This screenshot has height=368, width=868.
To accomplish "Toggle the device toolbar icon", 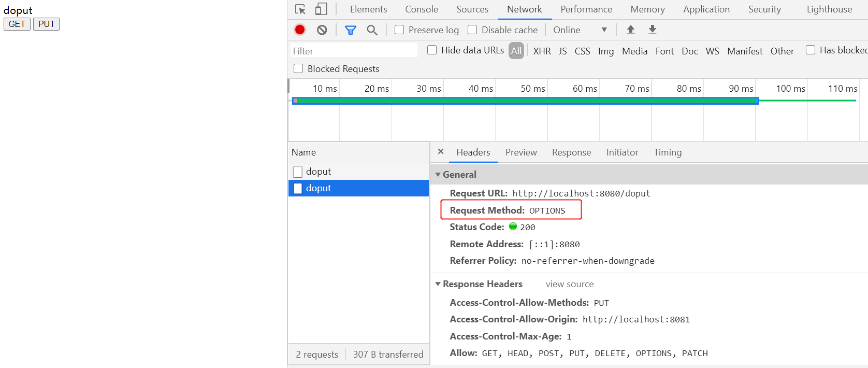I will [321, 9].
